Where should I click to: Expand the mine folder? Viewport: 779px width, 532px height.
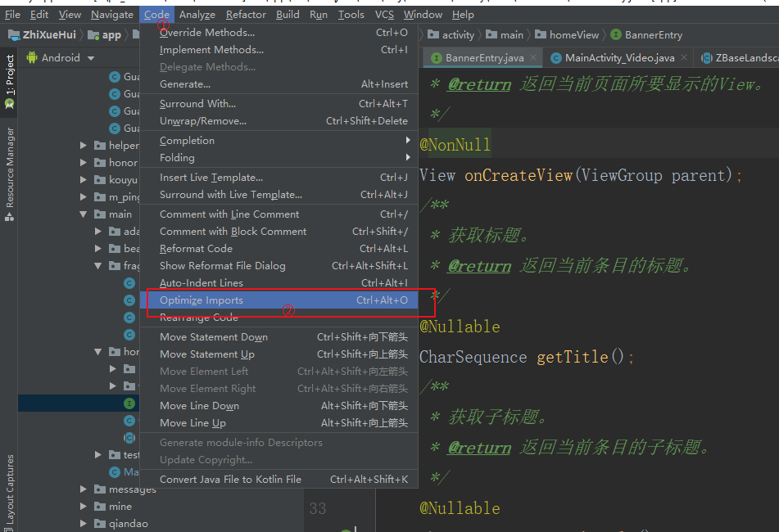click(x=84, y=507)
